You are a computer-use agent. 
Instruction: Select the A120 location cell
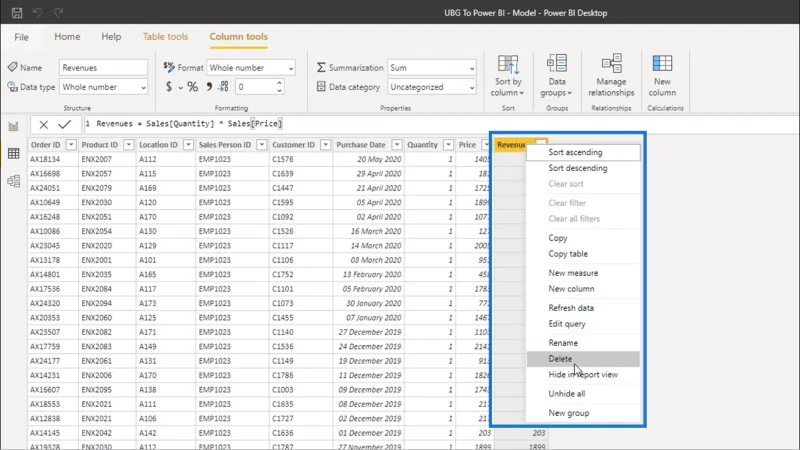point(165,202)
